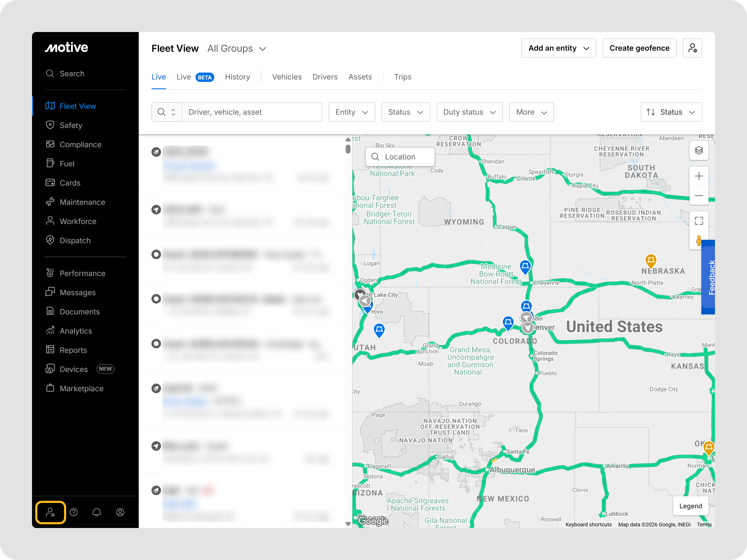
Task: Open the Trips tab
Action: click(x=402, y=77)
